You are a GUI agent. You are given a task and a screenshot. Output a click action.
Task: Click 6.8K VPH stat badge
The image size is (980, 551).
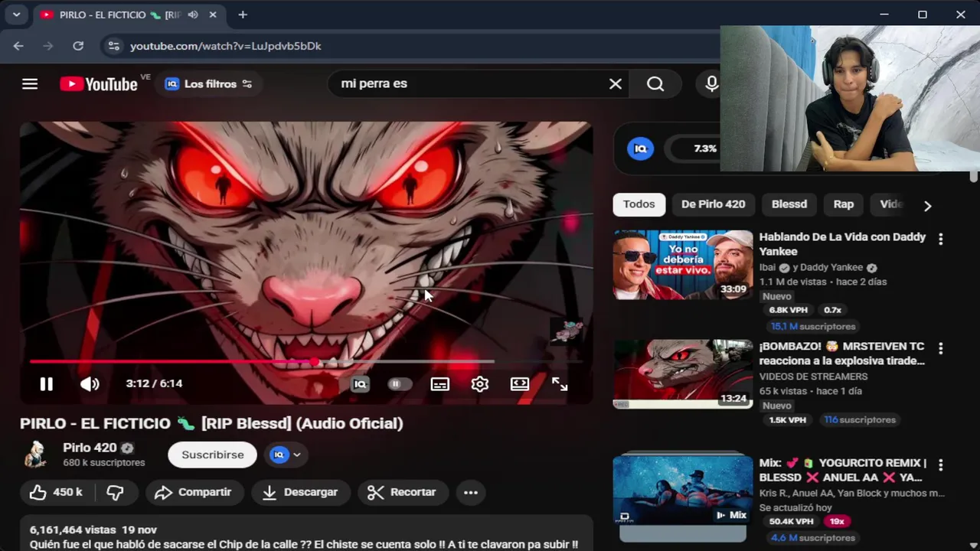[x=788, y=310]
